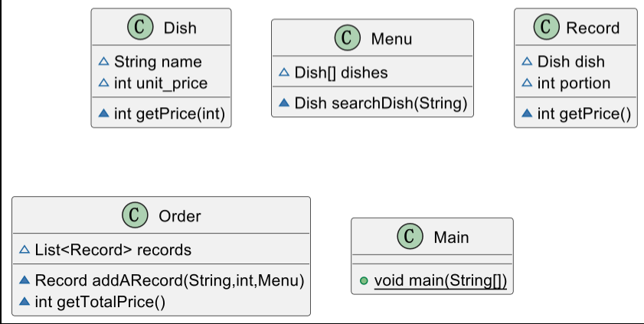Viewport: 644px width, 324px height.
Task: Select the Menu class name label
Action: pos(391,38)
